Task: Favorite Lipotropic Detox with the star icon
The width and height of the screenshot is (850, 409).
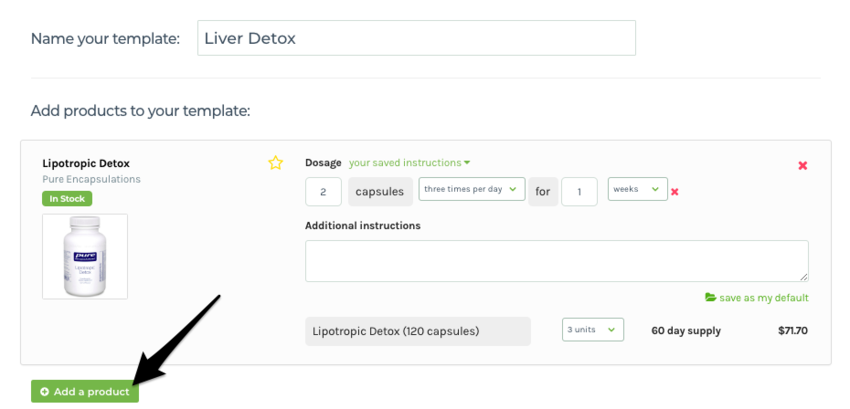Action: (x=276, y=163)
